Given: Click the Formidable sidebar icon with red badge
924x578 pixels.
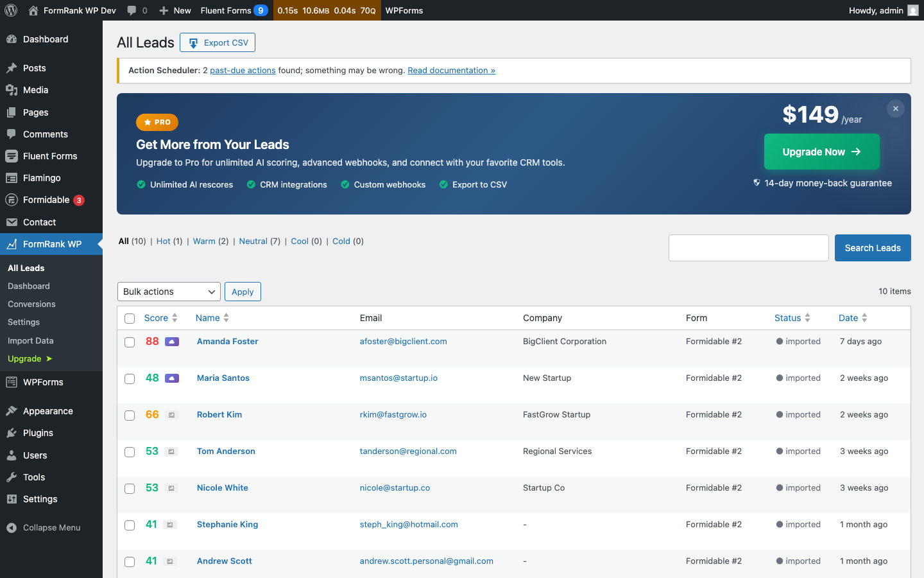Looking at the screenshot, I should coord(13,200).
